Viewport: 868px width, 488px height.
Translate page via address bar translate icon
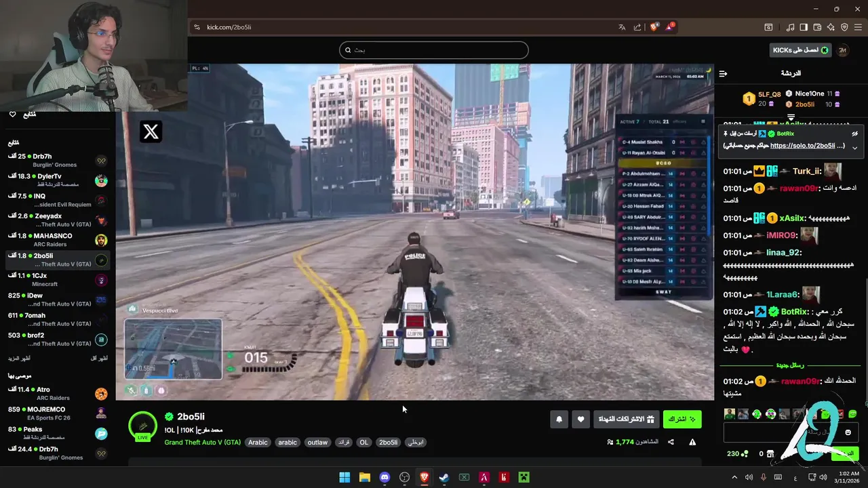tap(622, 27)
